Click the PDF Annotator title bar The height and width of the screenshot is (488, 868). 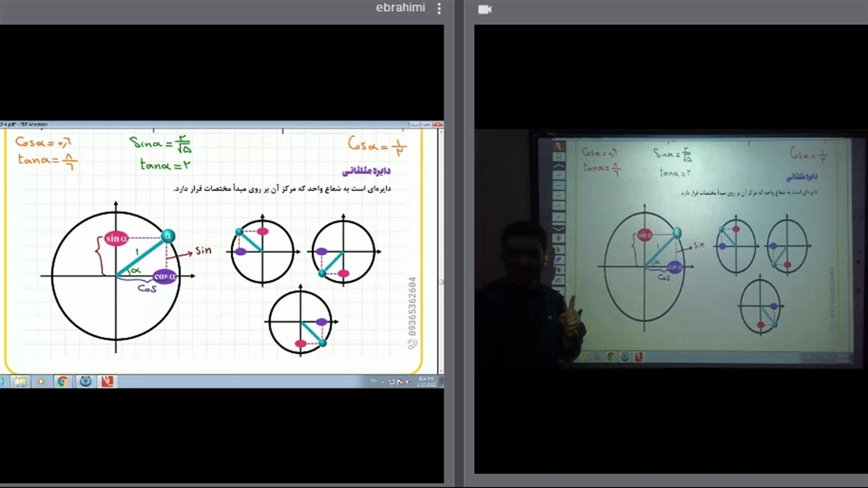coord(203,125)
